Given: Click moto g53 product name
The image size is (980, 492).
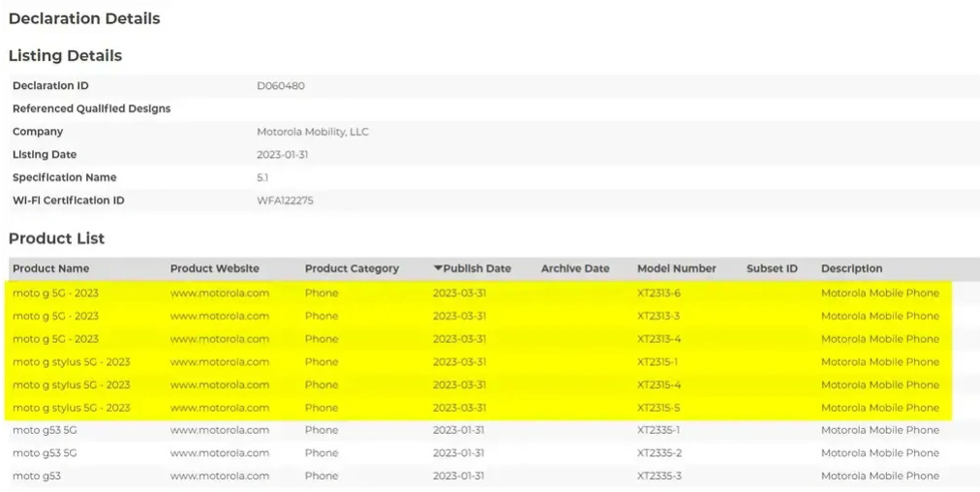Looking at the screenshot, I should click(37, 476).
